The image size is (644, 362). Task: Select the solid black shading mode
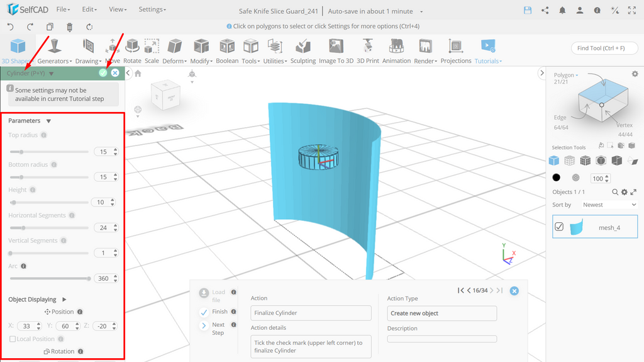point(556,178)
